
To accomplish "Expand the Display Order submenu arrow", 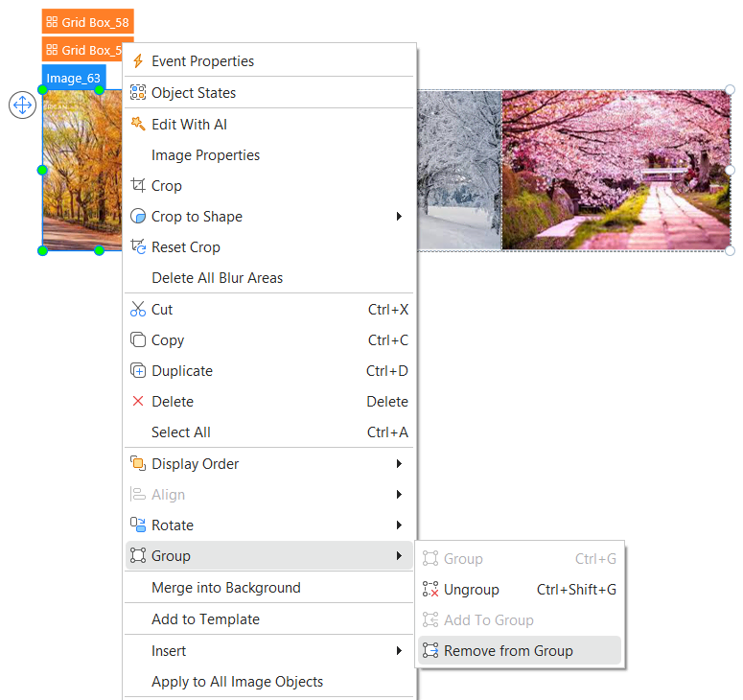I will point(399,464).
